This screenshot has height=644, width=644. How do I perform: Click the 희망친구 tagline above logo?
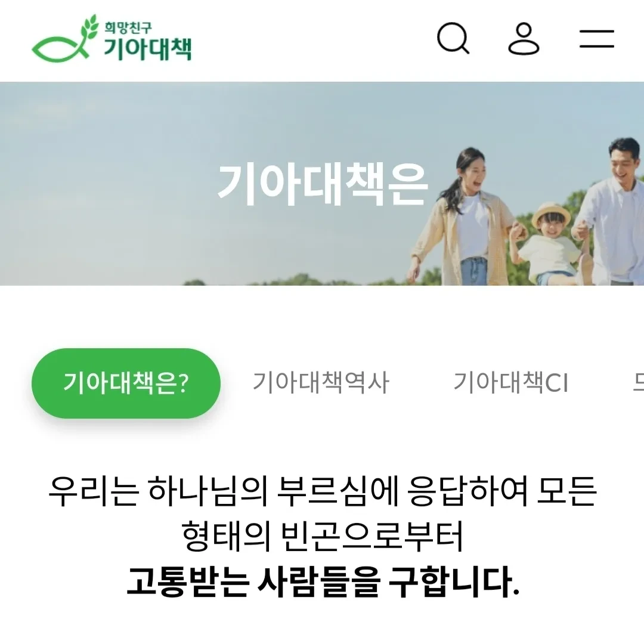click(x=128, y=28)
